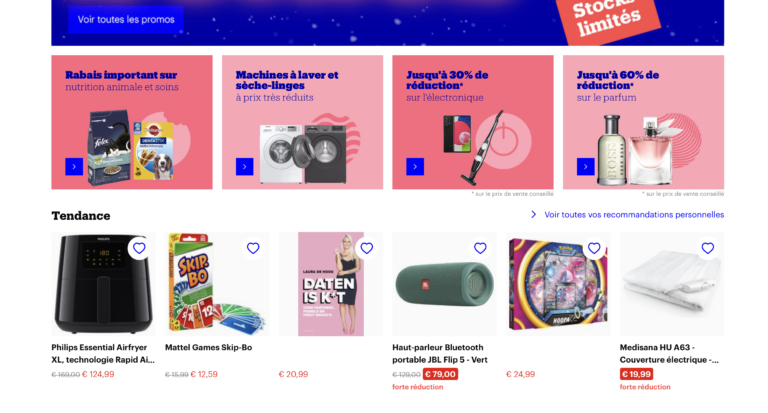Viewport: 768px width, 413px height.
Task: Open Philips Essential Airfryer XL product title
Action: (103, 353)
